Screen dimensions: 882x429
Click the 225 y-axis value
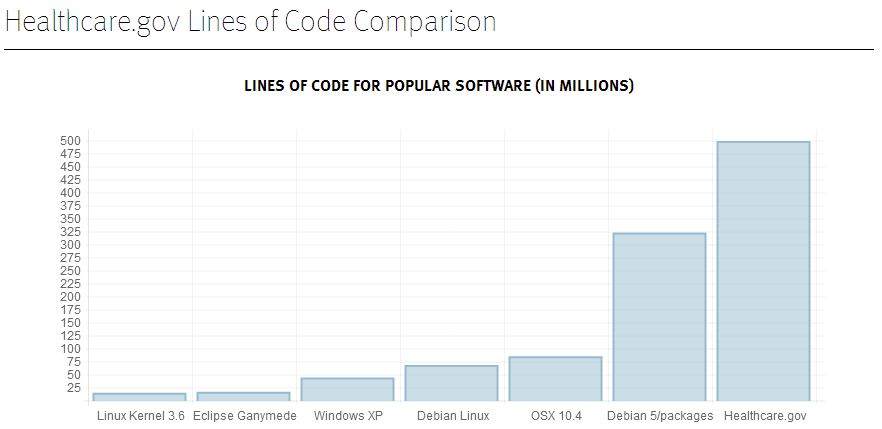click(x=71, y=284)
